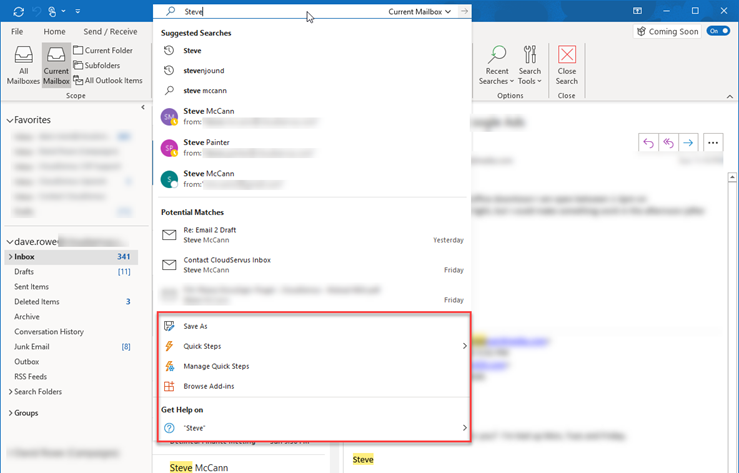Select Current Mailbox scope button
The image size is (739, 473).
56,65
